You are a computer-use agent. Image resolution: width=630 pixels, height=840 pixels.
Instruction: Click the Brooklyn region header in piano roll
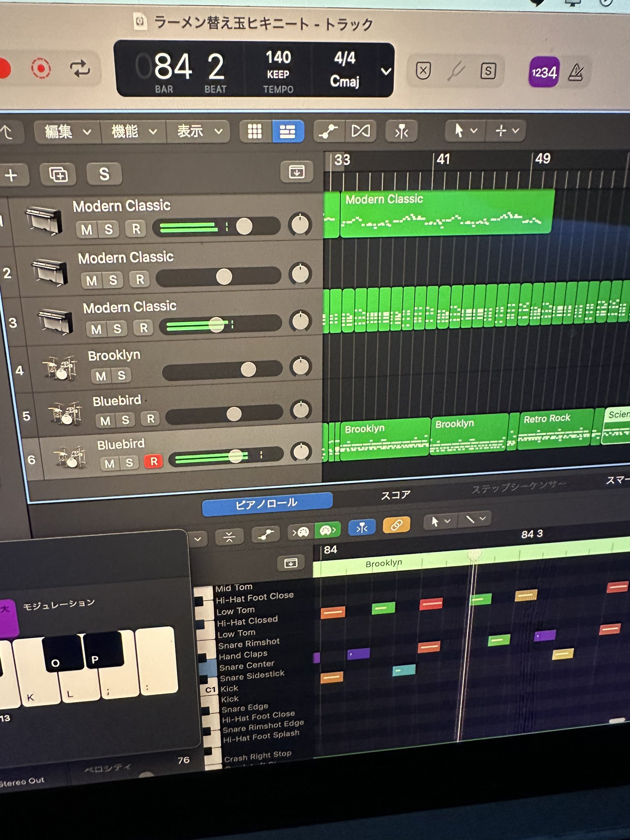(x=383, y=564)
